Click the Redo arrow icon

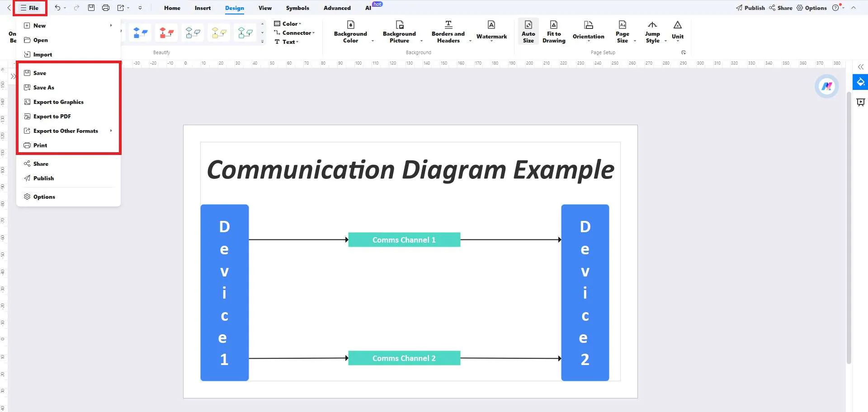(x=76, y=8)
